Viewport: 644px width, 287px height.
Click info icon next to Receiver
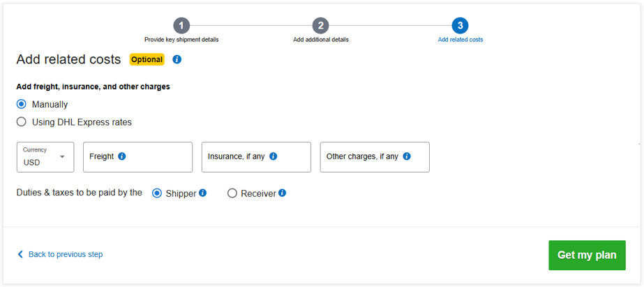[282, 193]
